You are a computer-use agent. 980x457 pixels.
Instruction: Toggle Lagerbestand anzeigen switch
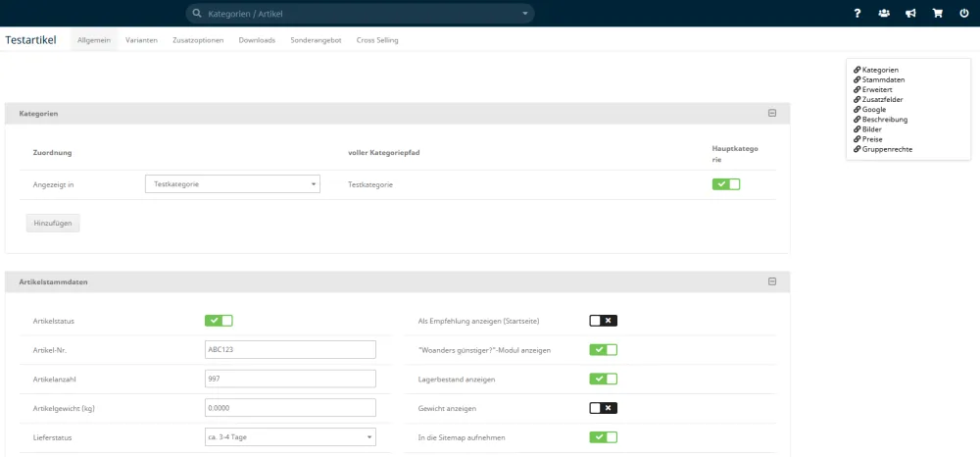(x=603, y=379)
